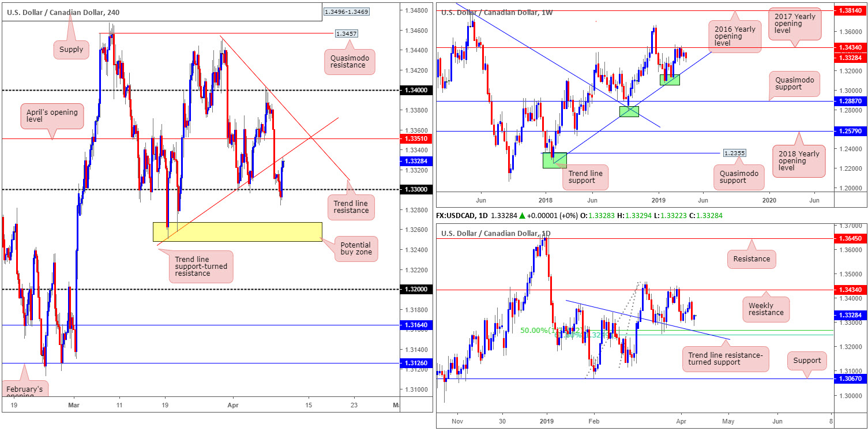Select the Resistance callout on daily chart

[751, 258]
